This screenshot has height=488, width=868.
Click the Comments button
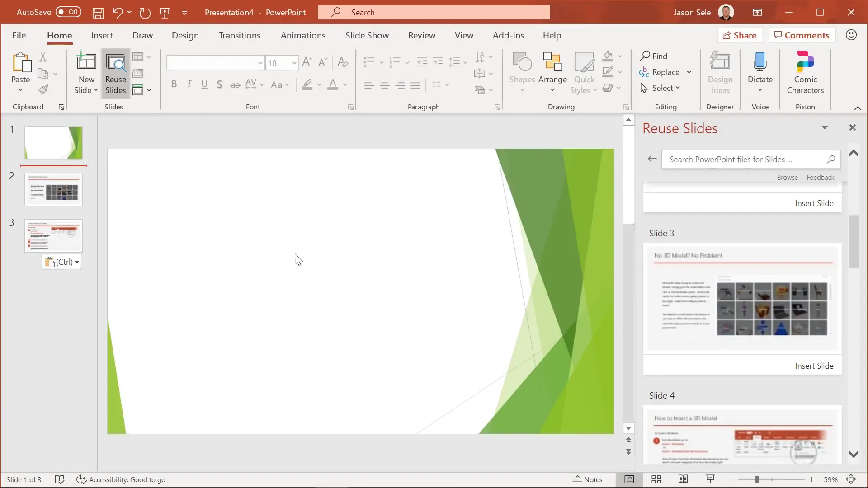coord(802,35)
